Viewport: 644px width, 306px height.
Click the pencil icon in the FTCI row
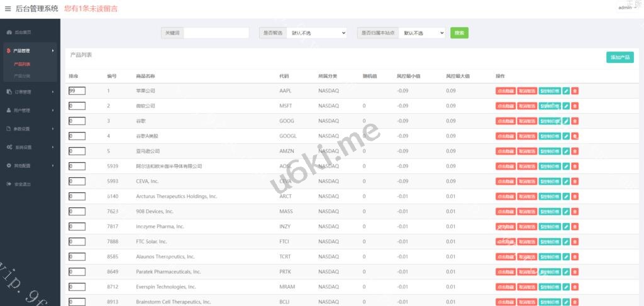(x=566, y=242)
